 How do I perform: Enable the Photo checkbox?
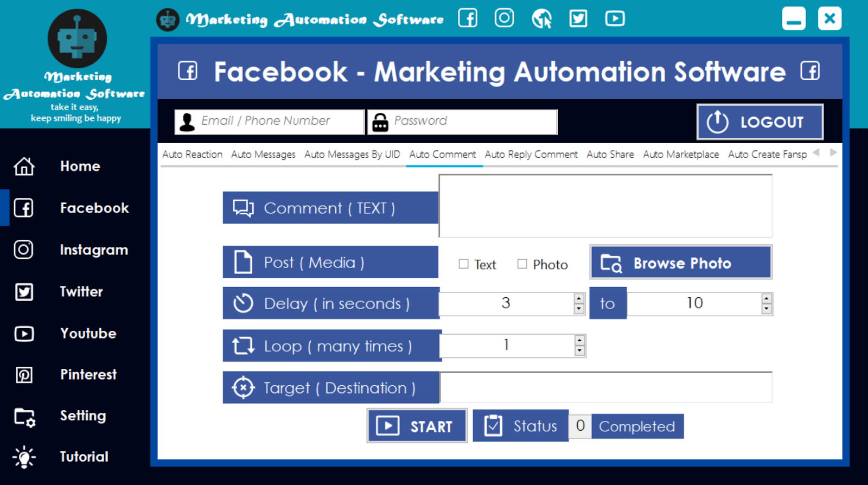(x=522, y=264)
